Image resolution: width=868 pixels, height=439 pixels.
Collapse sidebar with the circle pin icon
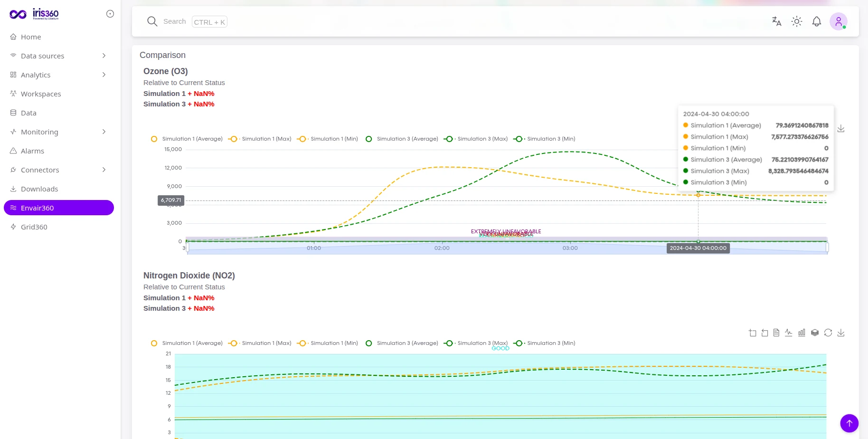[110, 14]
